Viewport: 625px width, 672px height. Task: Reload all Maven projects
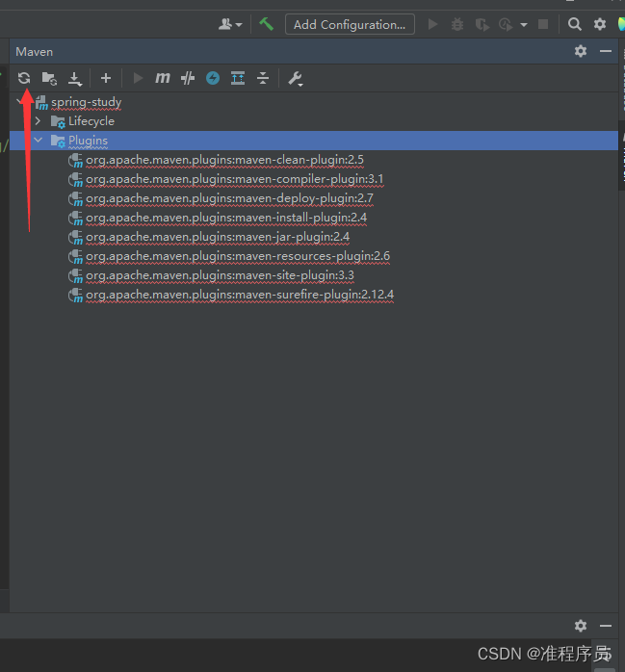[24, 78]
